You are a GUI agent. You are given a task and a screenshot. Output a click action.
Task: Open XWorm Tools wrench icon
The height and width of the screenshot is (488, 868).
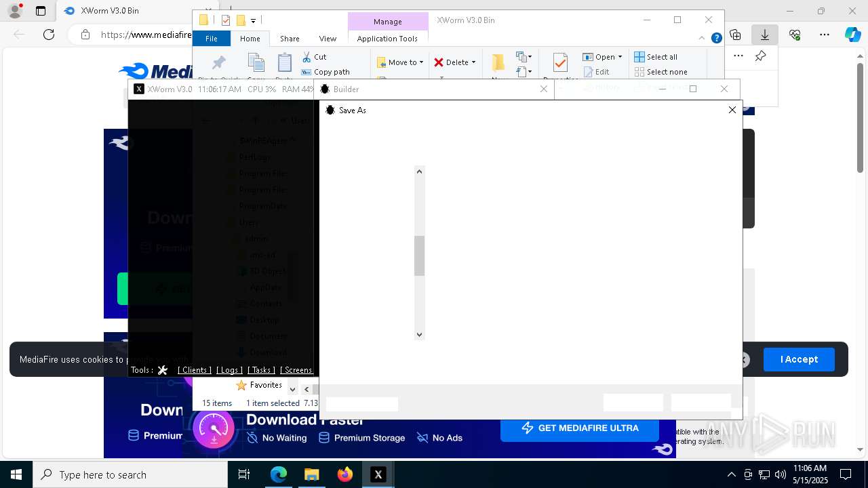(x=162, y=370)
